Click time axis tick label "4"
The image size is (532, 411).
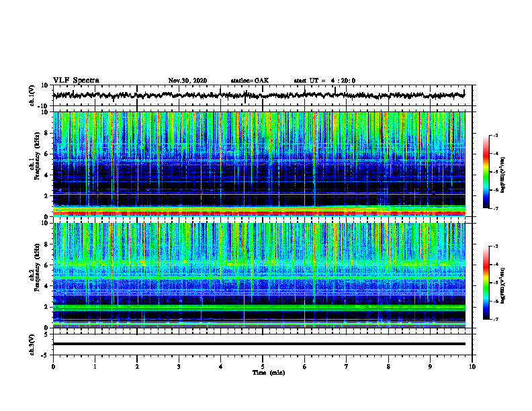point(221,367)
